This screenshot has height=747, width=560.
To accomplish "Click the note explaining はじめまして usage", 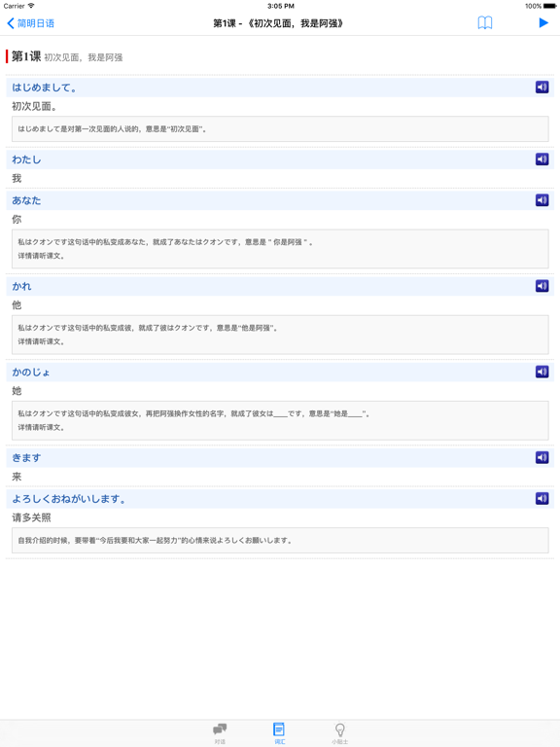I will (280, 128).
